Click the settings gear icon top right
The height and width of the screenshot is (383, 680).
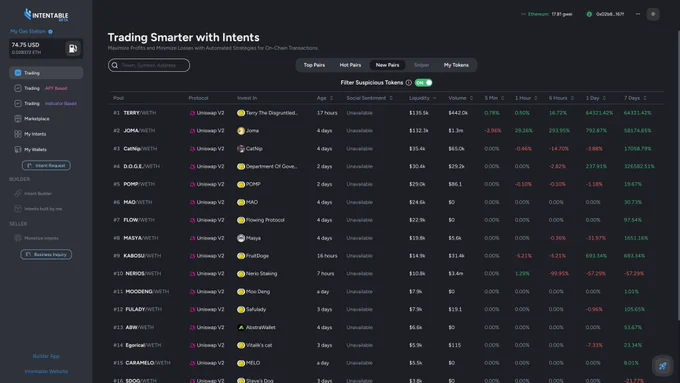pyautogui.click(x=653, y=14)
